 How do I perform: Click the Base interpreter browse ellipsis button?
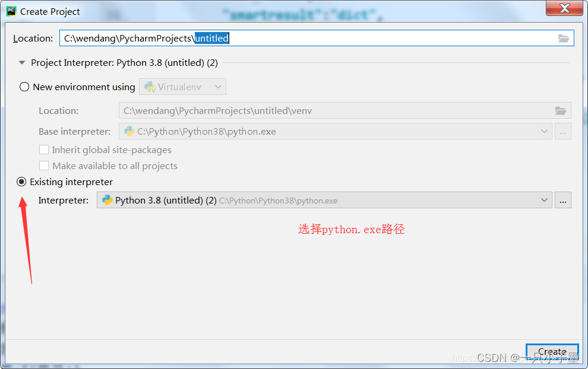(563, 132)
